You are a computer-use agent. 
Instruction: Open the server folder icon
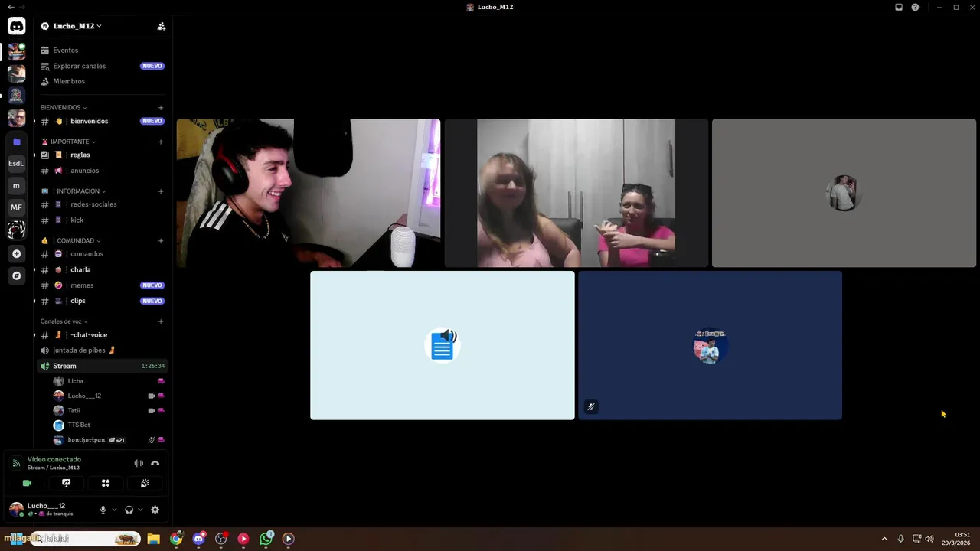16,142
